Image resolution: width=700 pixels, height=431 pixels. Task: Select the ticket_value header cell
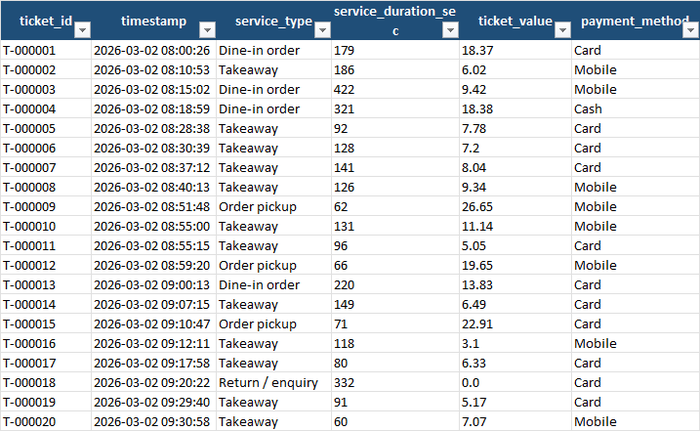[515, 21]
